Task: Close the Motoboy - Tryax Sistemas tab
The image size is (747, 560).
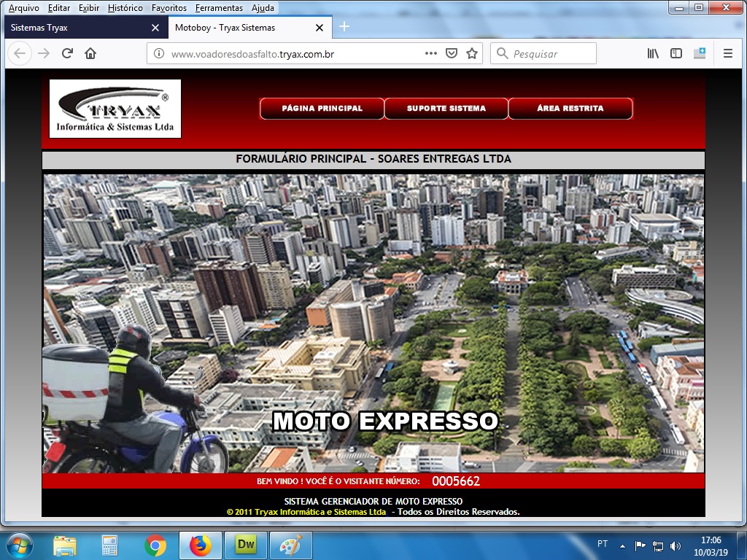Action: click(x=319, y=28)
